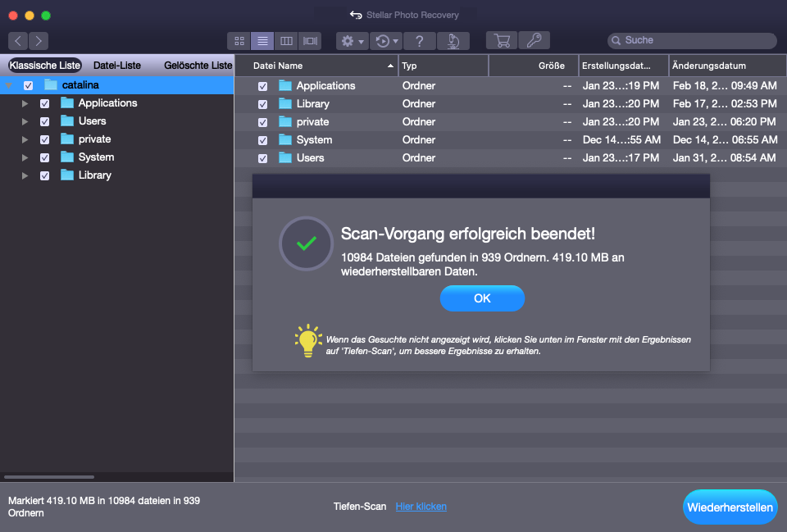Expand the Library tree folder
The height and width of the screenshot is (532, 787).
tap(25, 175)
